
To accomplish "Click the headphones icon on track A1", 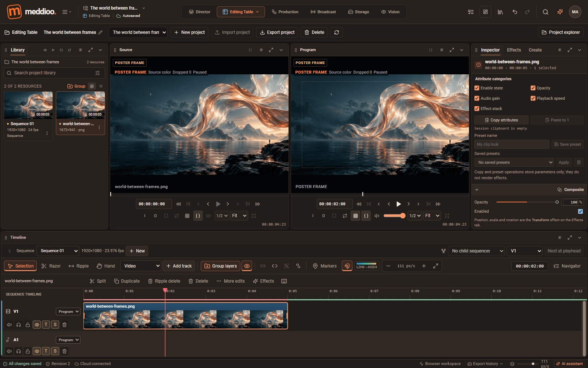I will (18, 351).
